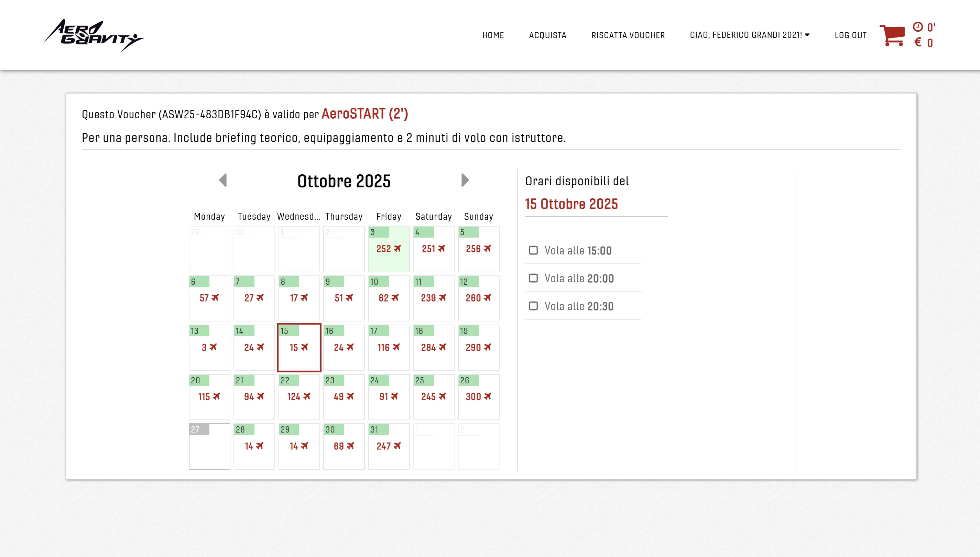Check the 'Vola alle 15:00' time slot
The image size is (980, 557).
coord(533,250)
